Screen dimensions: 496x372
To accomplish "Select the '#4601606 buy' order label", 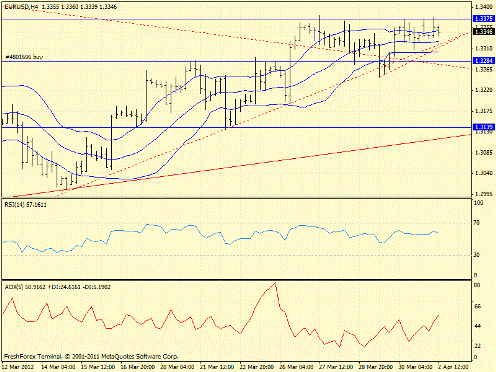I will click(24, 57).
